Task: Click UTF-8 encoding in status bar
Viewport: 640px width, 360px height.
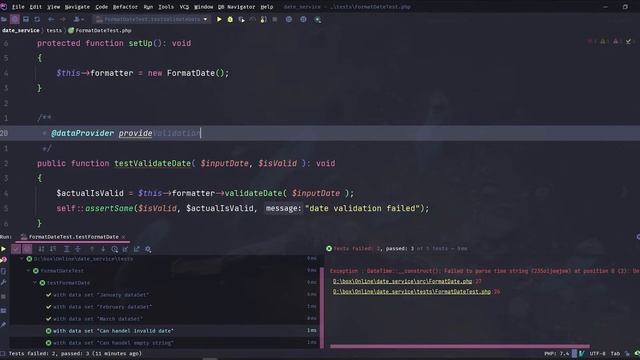Action: (598, 353)
